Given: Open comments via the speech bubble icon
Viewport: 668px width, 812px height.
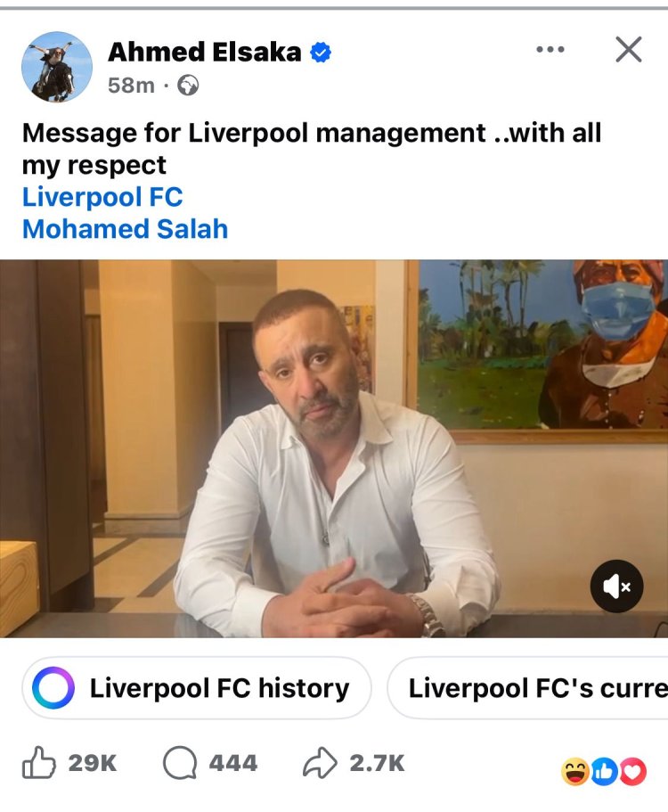Looking at the screenshot, I should coord(180,763).
